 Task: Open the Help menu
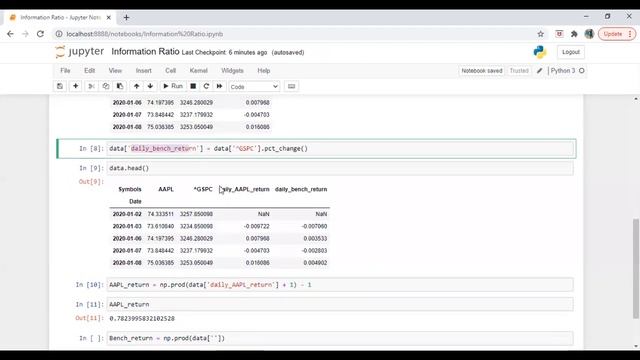pos(264,71)
